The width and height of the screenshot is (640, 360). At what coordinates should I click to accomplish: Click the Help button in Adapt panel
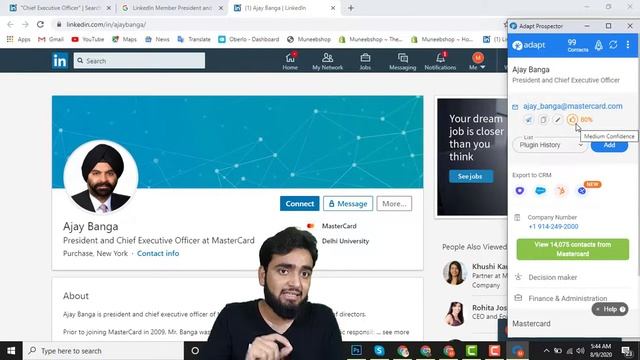[610, 309]
